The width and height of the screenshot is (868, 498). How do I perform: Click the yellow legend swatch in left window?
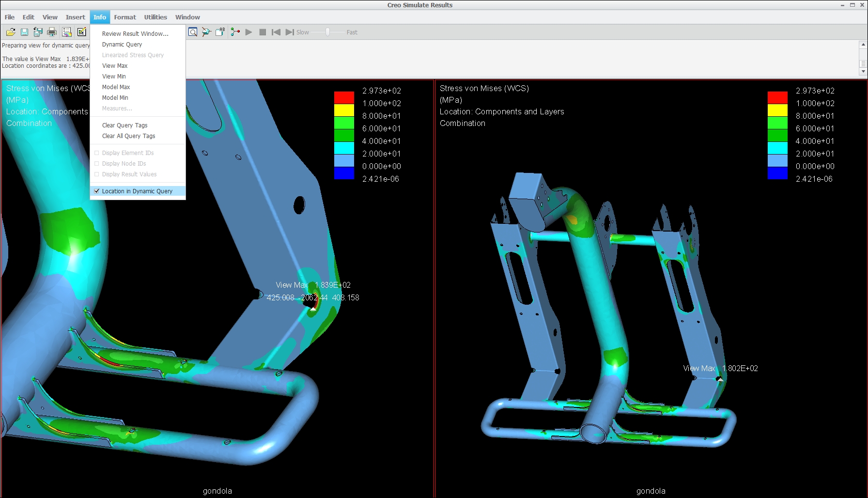tap(344, 110)
